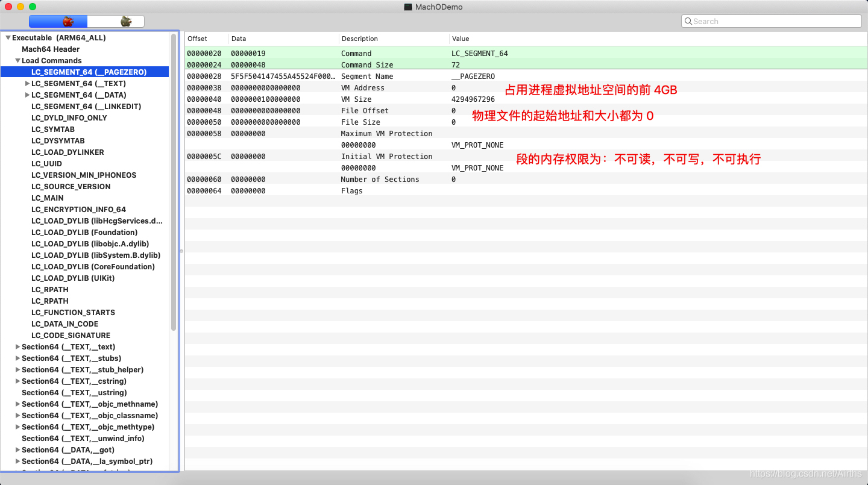Click the MachODemo window title
This screenshot has height=485, width=868.
439,7
